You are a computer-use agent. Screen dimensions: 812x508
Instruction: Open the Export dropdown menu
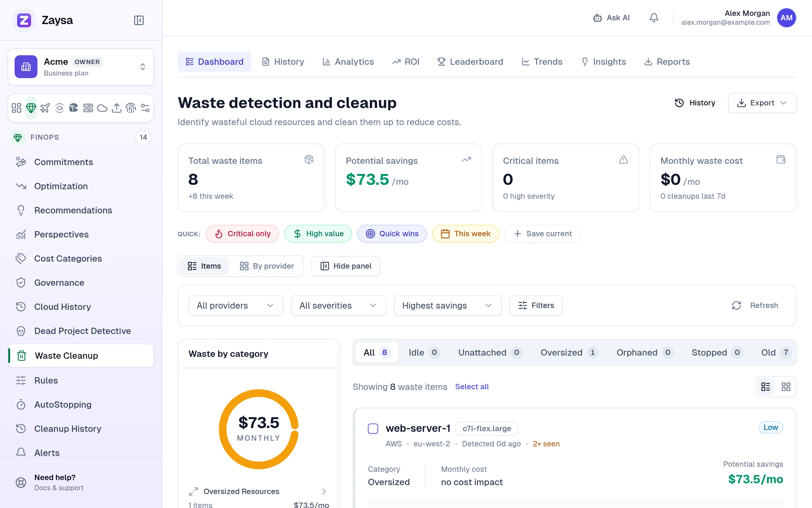(x=762, y=103)
